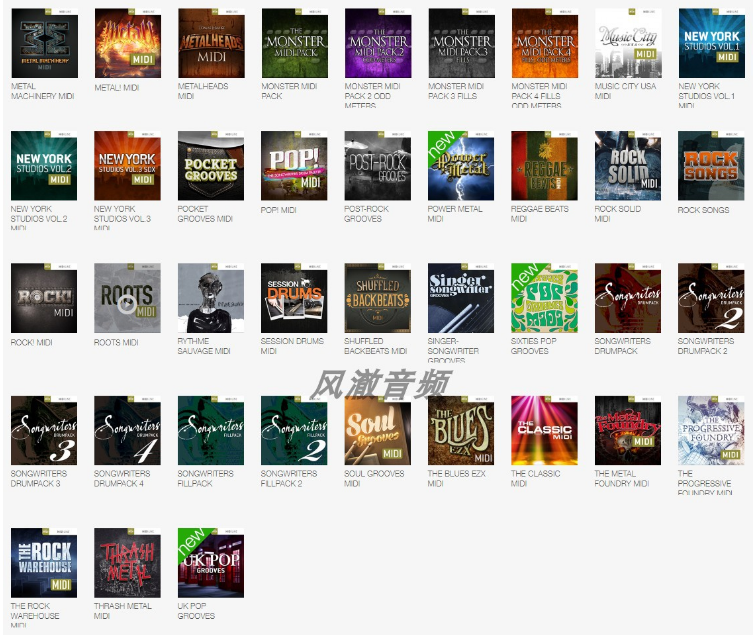Open the Metalheads MIDI cover
Viewport: 753px width, 635px height.
[211, 43]
